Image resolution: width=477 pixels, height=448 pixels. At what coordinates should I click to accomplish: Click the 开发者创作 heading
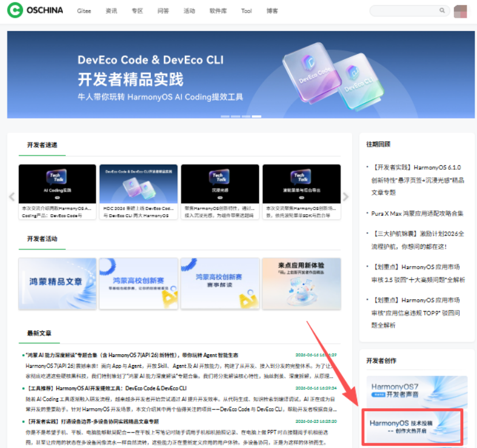381,360
